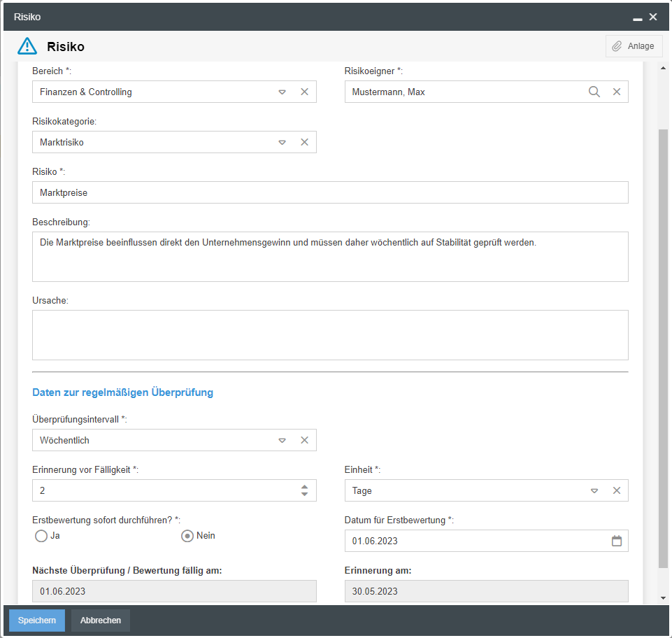Click the Risiko name field containing Marktpreise
Screen dimensions: 672x638
point(330,192)
